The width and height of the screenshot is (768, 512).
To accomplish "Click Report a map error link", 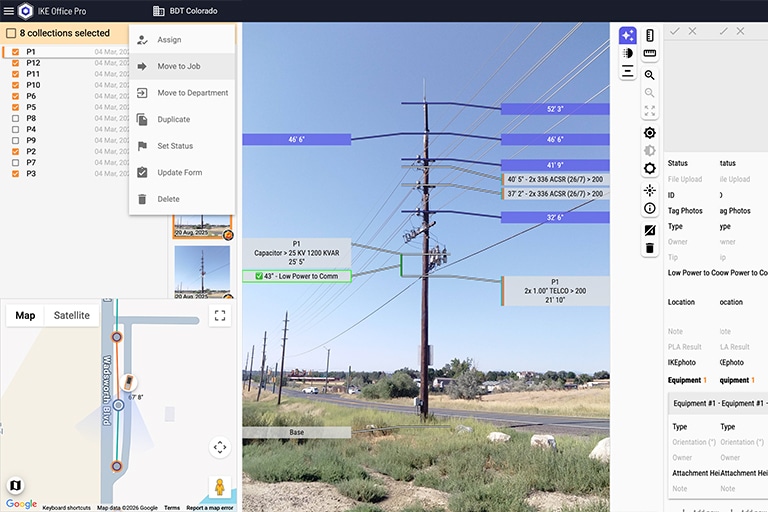I will (210, 508).
